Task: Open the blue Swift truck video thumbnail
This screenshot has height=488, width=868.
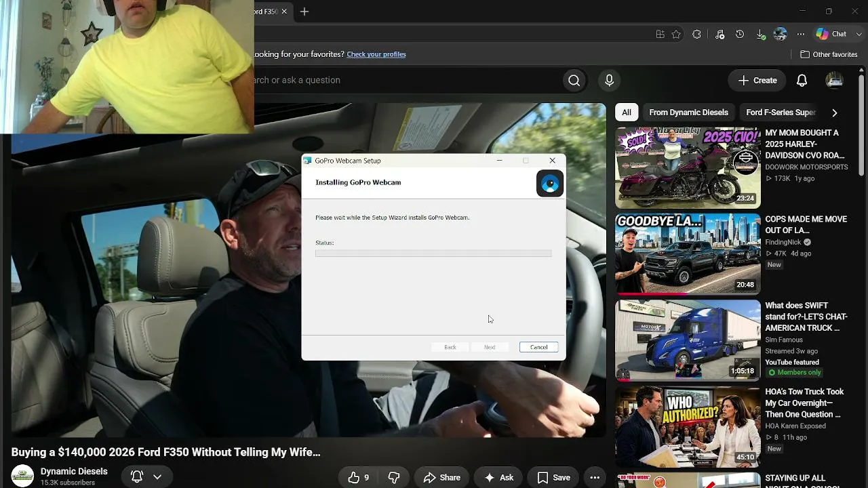Action: tap(688, 340)
